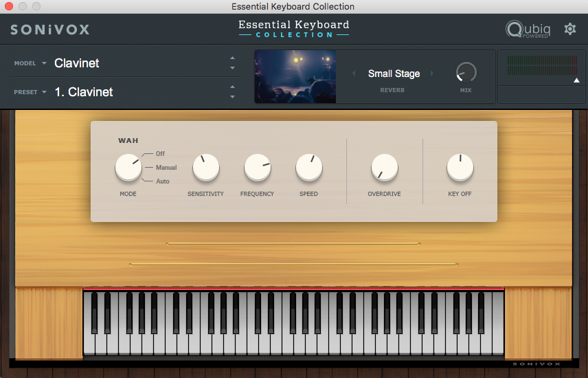Click the concert stage reverb thumbnail
The width and height of the screenshot is (588, 378).
pyautogui.click(x=295, y=76)
